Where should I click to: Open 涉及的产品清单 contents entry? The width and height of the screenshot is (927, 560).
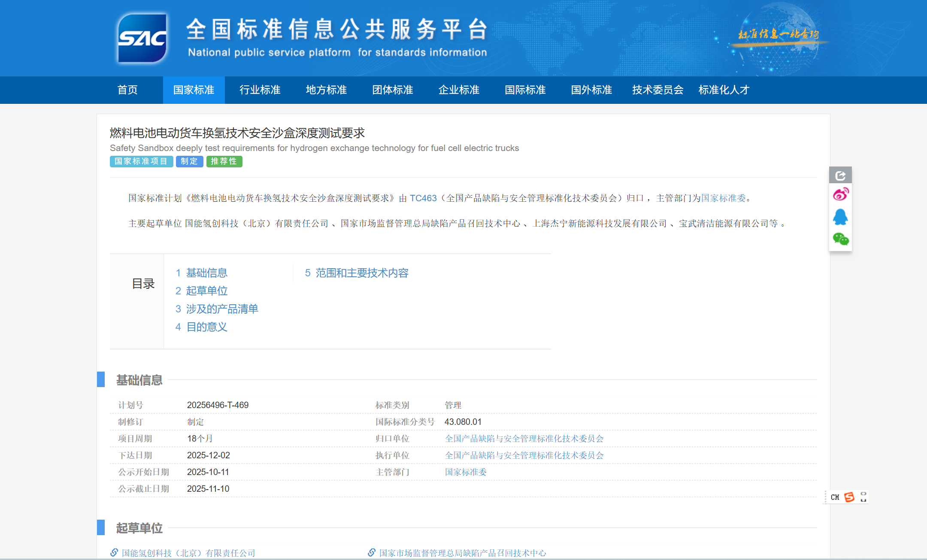pyautogui.click(x=222, y=309)
